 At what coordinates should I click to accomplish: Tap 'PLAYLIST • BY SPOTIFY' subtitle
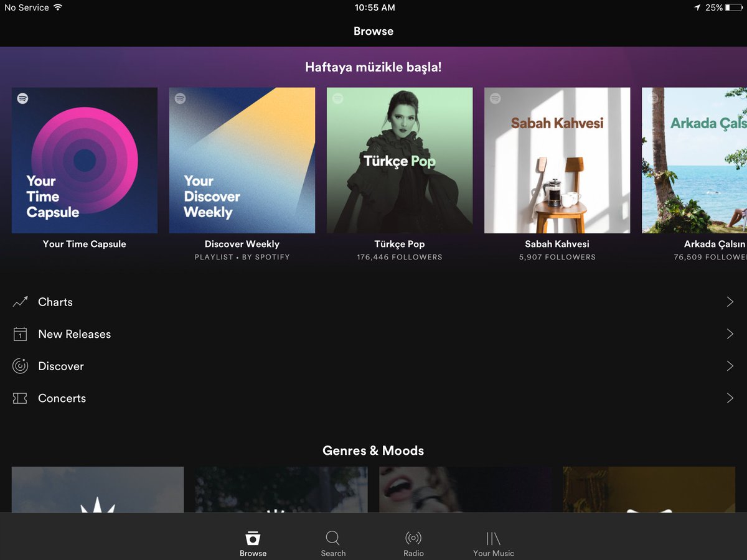coord(242,257)
